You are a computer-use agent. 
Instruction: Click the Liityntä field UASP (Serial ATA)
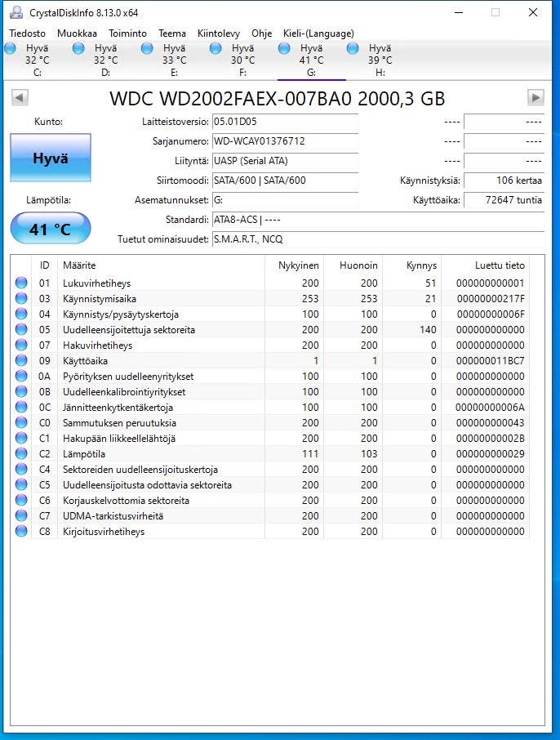click(x=285, y=161)
